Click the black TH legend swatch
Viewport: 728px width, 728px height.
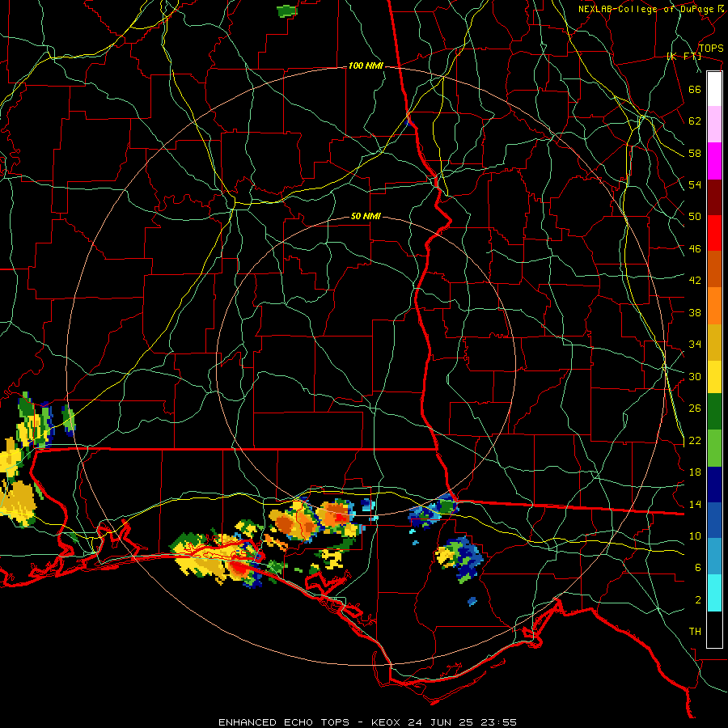(x=714, y=629)
